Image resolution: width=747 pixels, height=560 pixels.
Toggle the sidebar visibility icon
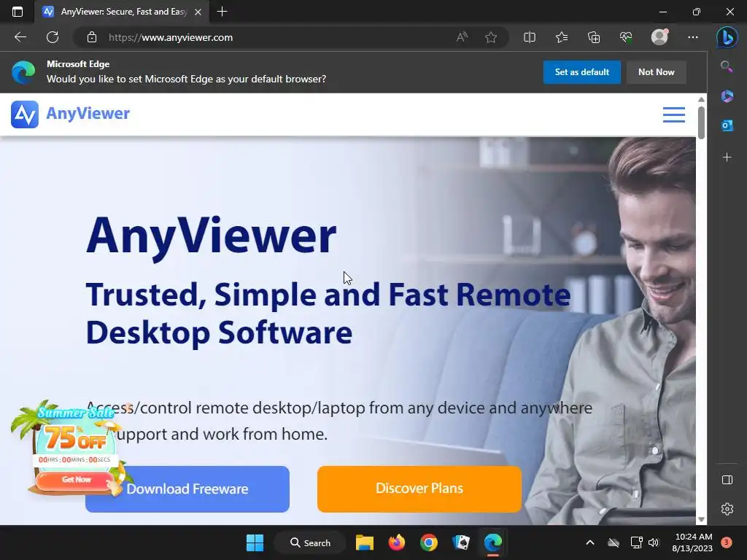tap(727, 480)
